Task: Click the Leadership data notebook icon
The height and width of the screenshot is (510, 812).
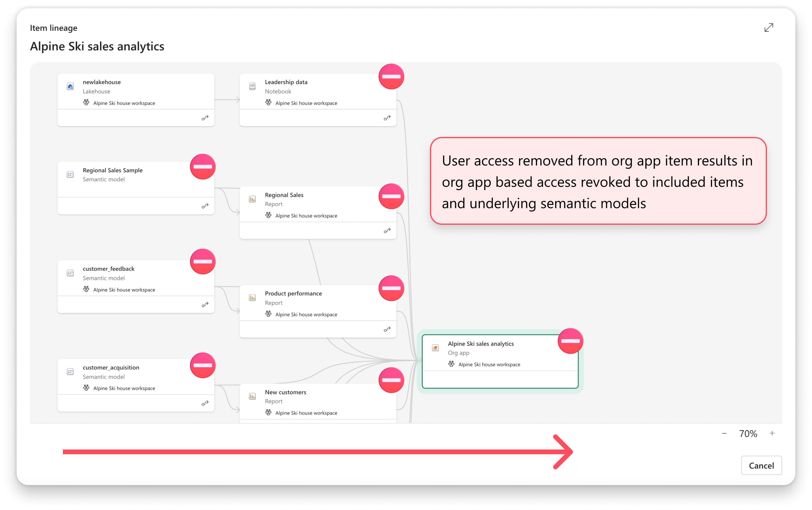Action: point(252,86)
